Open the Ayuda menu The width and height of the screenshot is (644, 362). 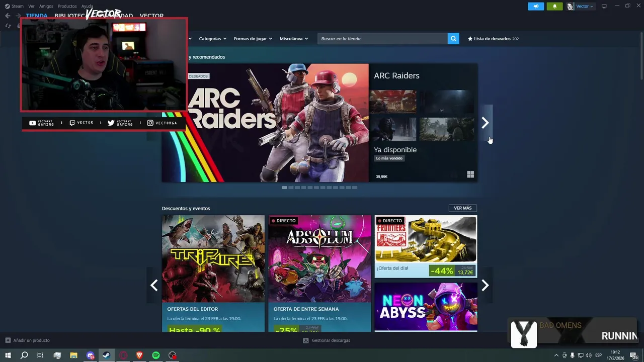87,6
